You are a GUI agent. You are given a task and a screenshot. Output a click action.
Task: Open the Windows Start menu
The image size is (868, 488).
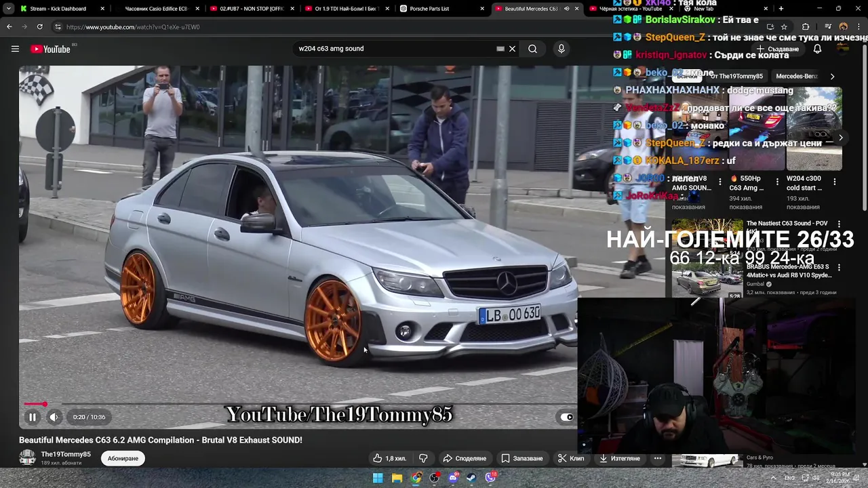(x=378, y=478)
